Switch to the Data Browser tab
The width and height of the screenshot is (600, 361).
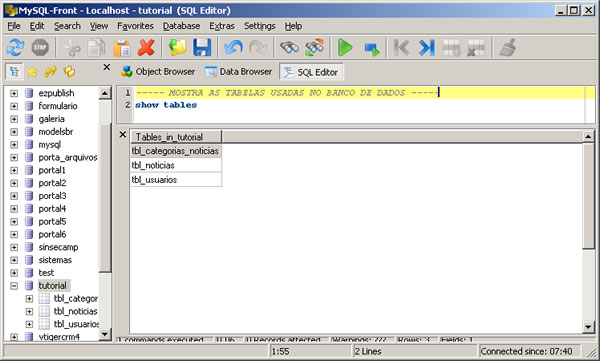pos(238,72)
